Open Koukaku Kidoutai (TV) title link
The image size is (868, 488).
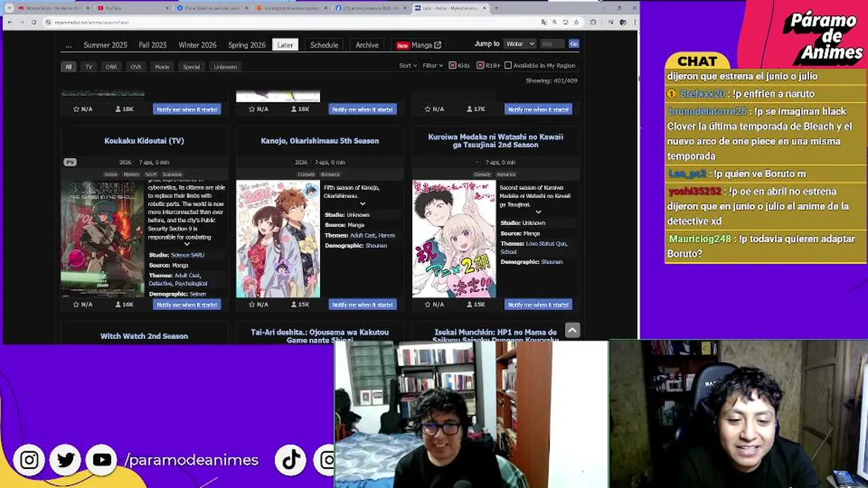click(144, 141)
